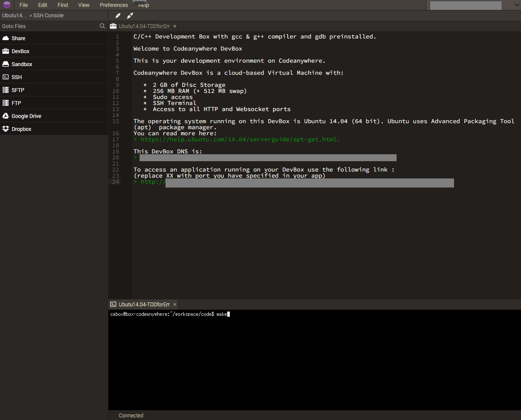Click line number 1 in the gutter
The width and height of the screenshot is (521, 420).
coord(117,37)
